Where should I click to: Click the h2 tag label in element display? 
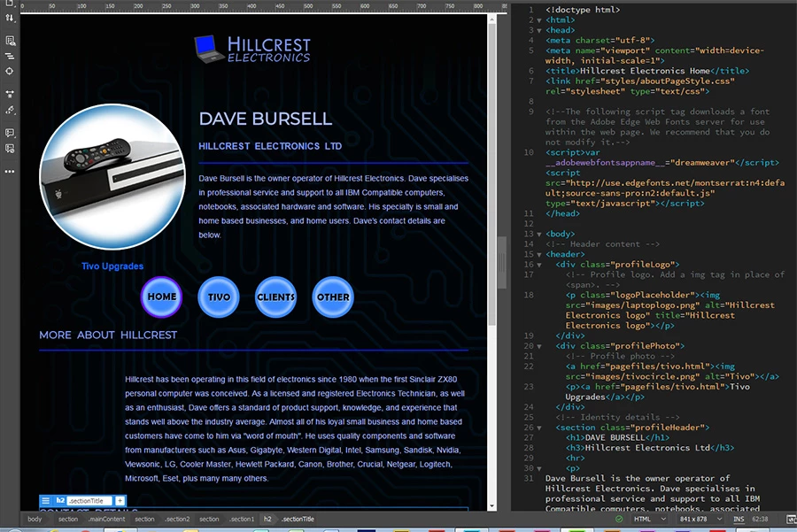tap(60, 500)
